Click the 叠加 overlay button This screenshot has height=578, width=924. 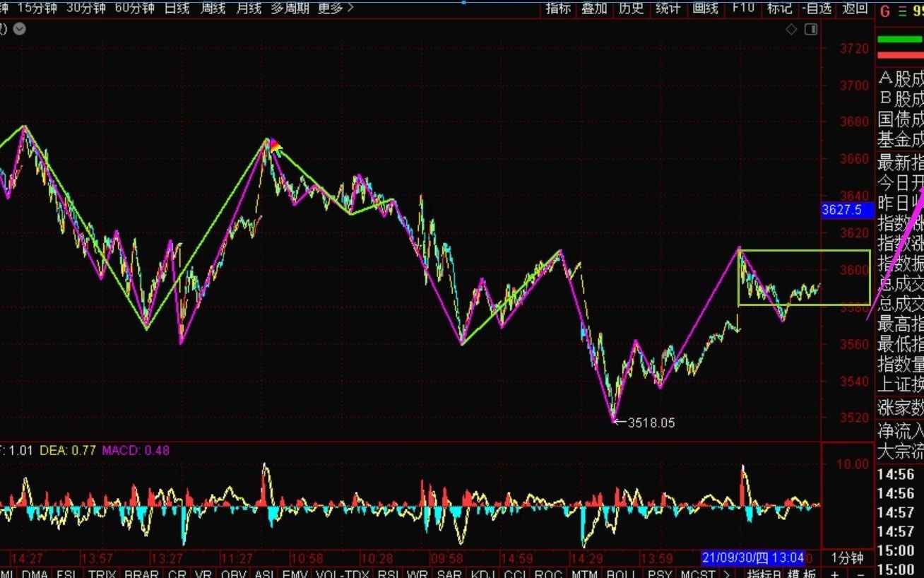(595, 8)
